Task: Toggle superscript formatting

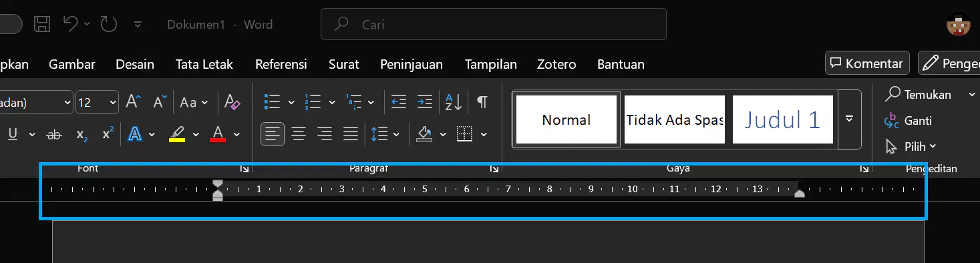Action: (108, 134)
